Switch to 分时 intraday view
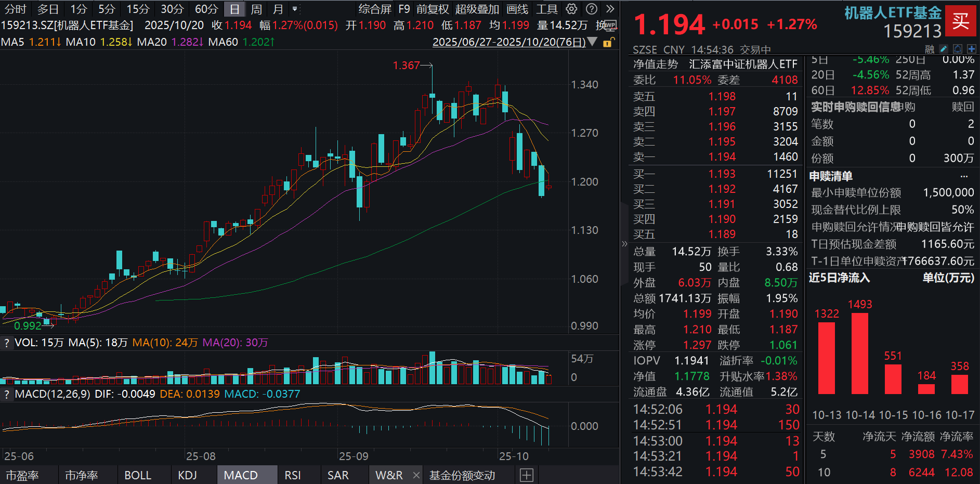980x484 pixels. click(15, 9)
